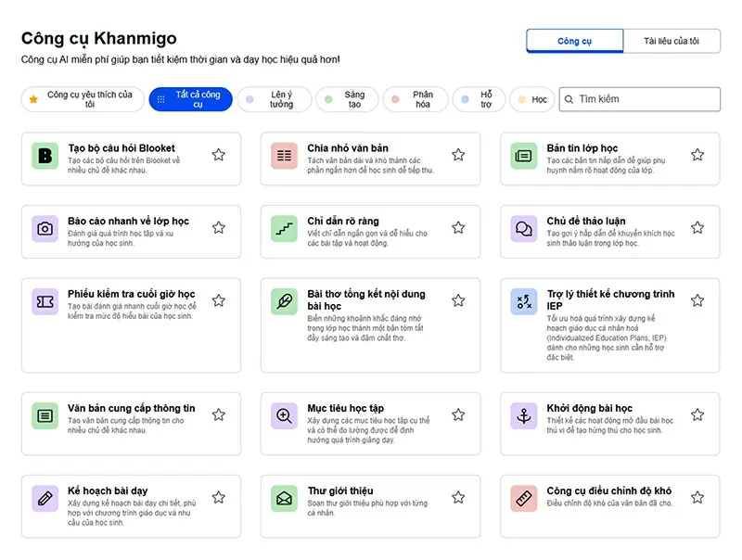Select the 'Công cụ' tab
This screenshot has height=560, width=742.
point(574,41)
